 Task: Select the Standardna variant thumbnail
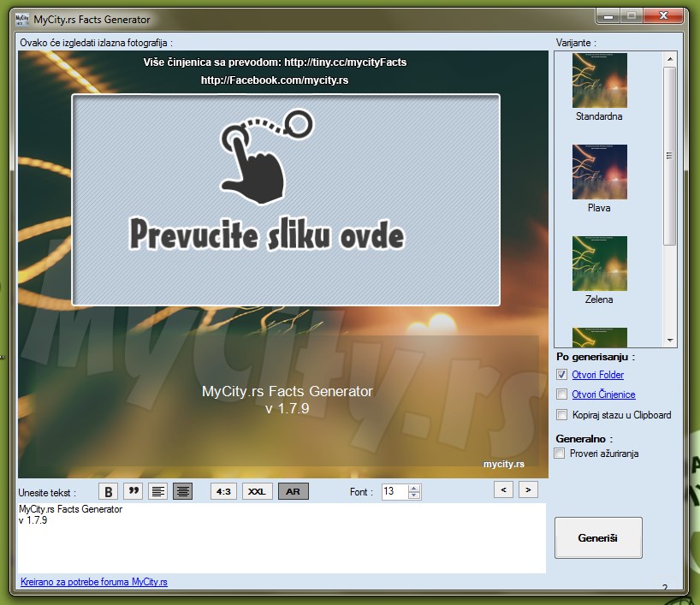click(x=600, y=80)
